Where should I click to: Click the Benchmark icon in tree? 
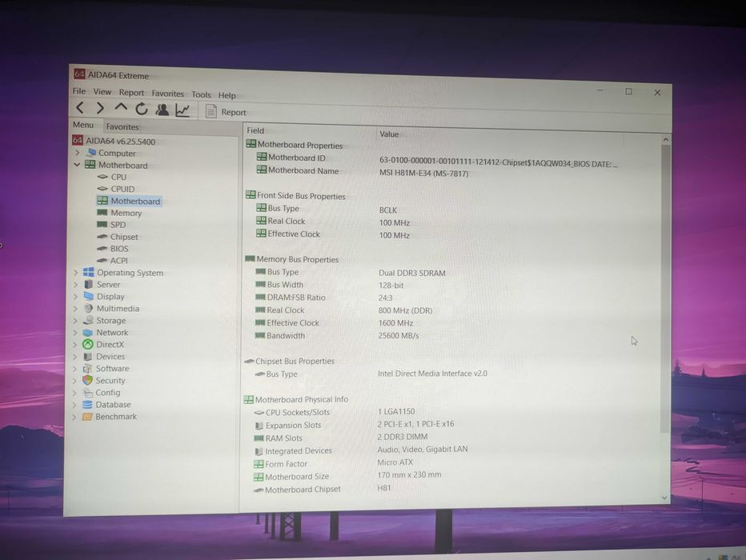pos(86,417)
